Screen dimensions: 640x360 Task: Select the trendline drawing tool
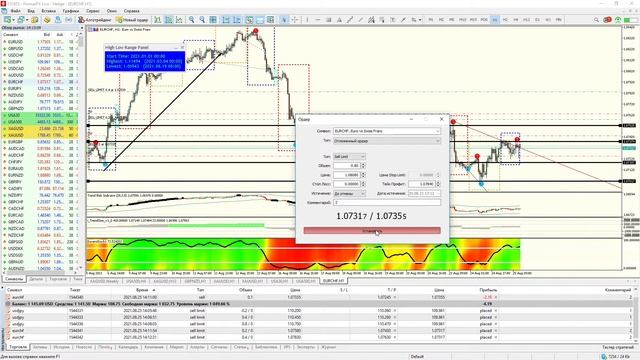click(350, 20)
